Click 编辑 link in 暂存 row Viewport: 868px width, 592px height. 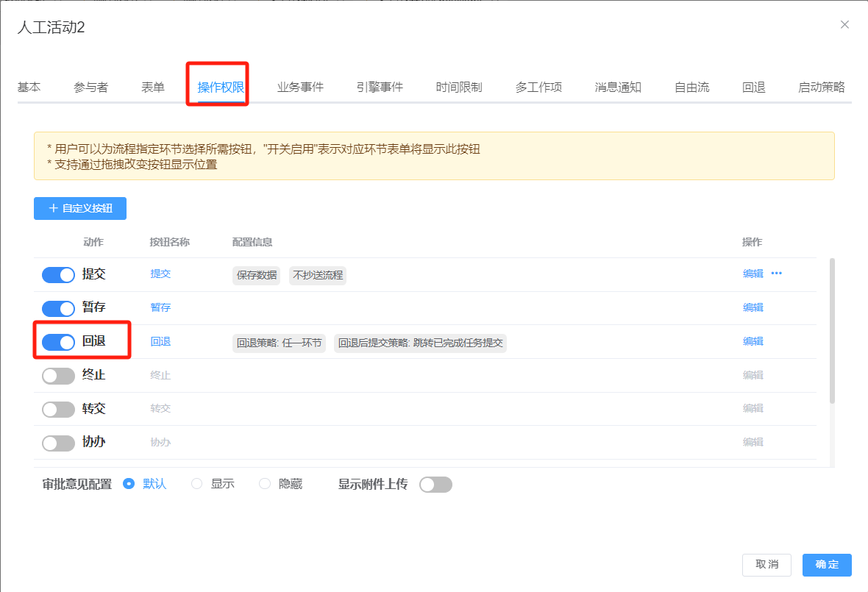click(753, 307)
